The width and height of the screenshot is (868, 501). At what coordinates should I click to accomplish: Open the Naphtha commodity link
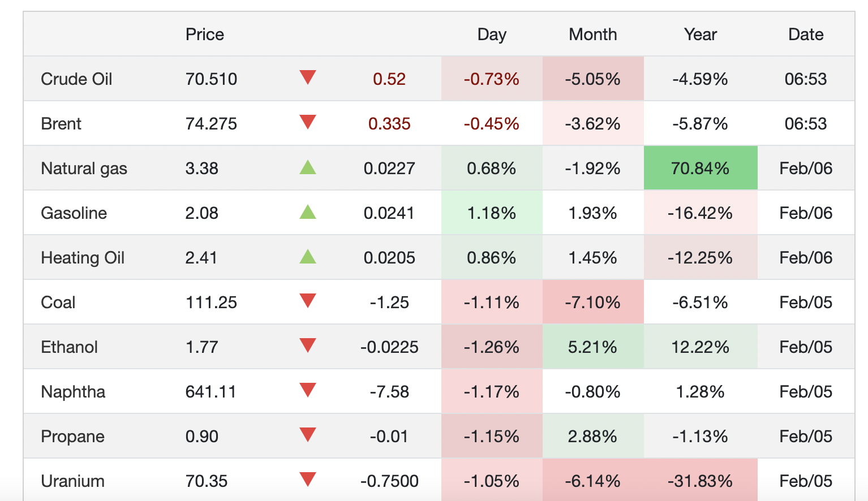tap(73, 391)
